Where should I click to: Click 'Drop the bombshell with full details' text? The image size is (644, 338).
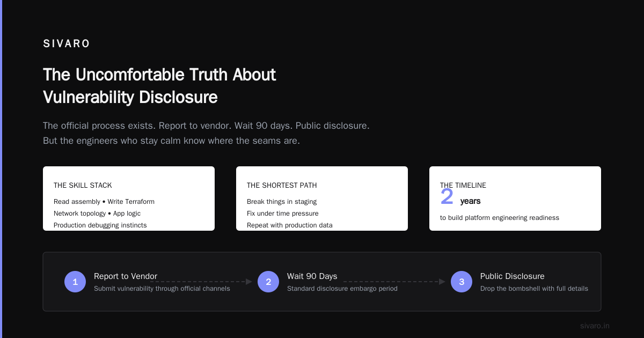(534, 289)
